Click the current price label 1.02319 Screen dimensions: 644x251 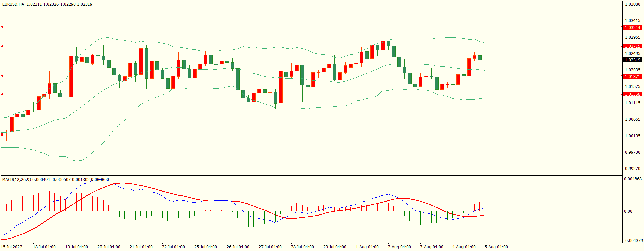coord(632,60)
